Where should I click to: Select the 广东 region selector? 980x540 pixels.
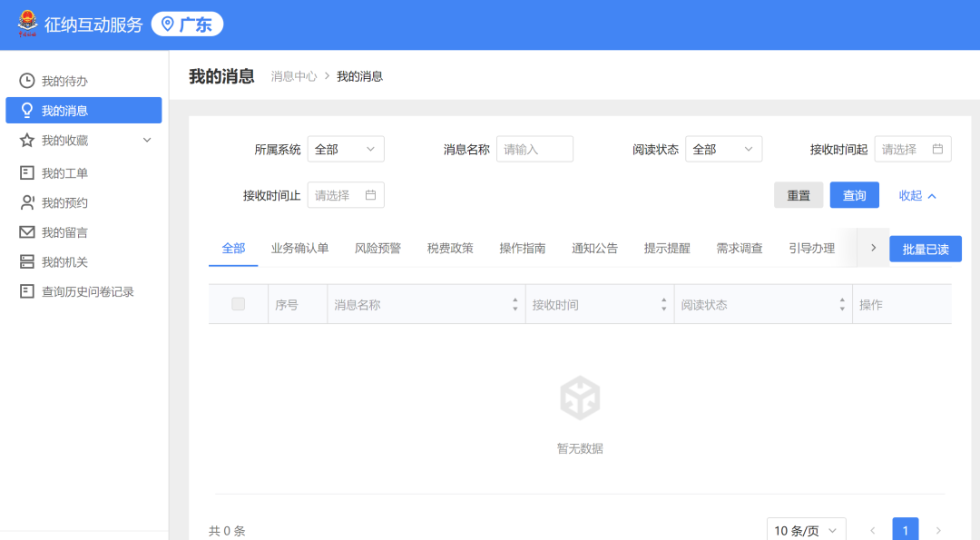(x=187, y=25)
